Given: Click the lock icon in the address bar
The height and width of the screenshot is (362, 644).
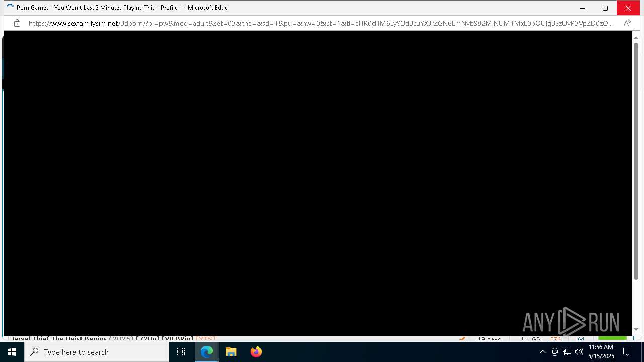Looking at the screenshot, I should coord(17,23).
